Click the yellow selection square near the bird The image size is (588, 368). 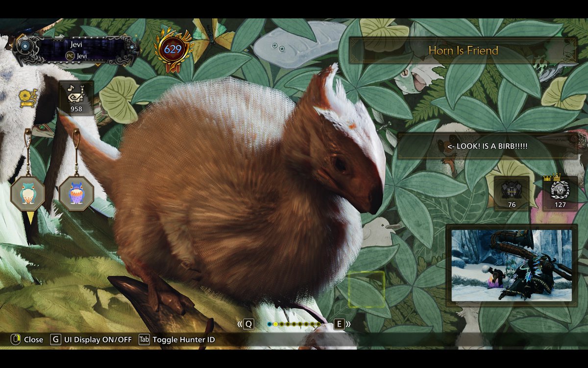(x=366, y=289)
